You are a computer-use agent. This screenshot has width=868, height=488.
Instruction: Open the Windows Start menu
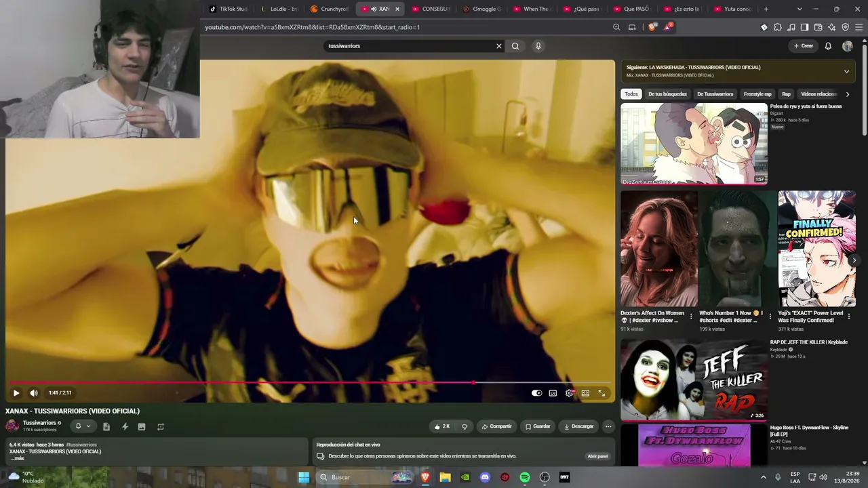coord(304,477)
